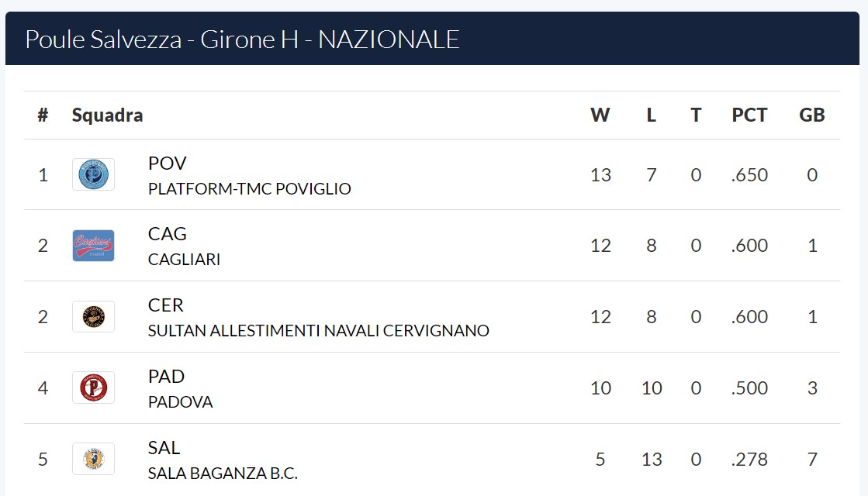Viewport: 868px width, 496px height.
Task: Click the Sala Baganza team logo
Action: (93, 459)
